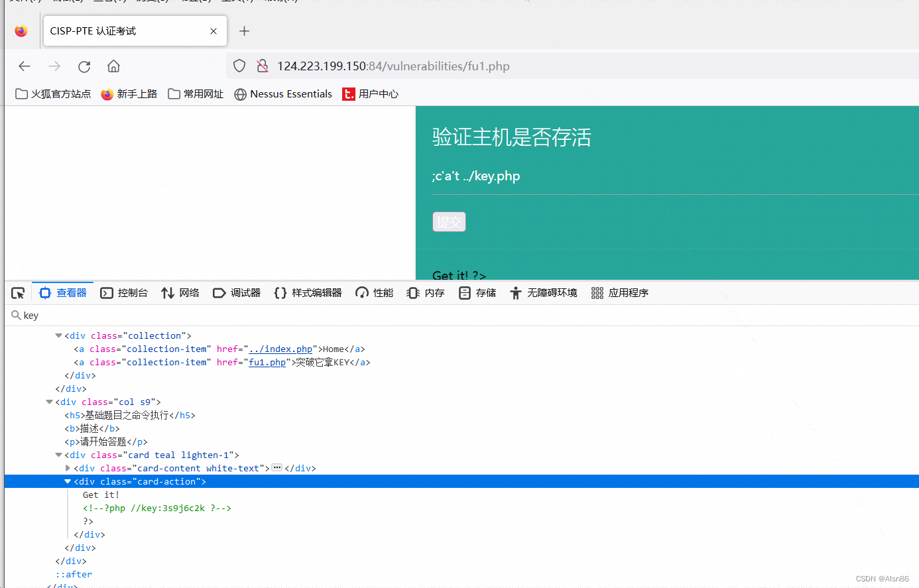Screen dimensions: 919x588
Task: Open Nessus Essentials bookmark
Action: tap(283, 94)
